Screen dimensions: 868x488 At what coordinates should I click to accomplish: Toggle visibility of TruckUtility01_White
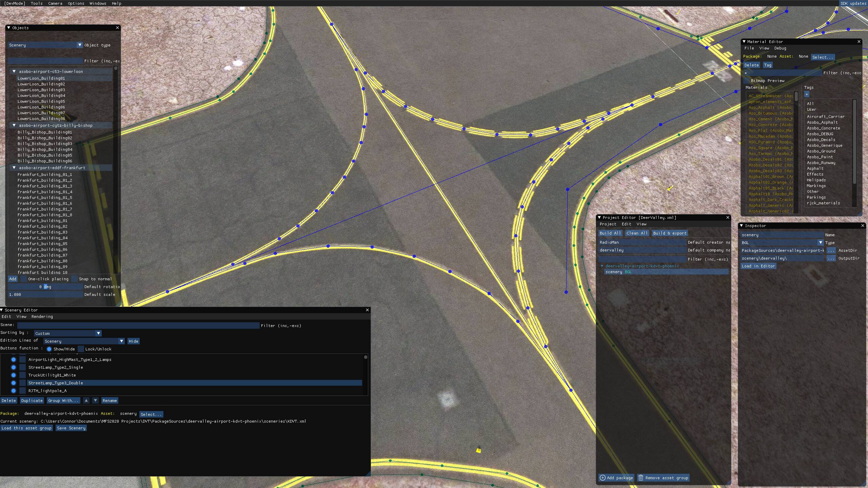click(x=14, y=375)
